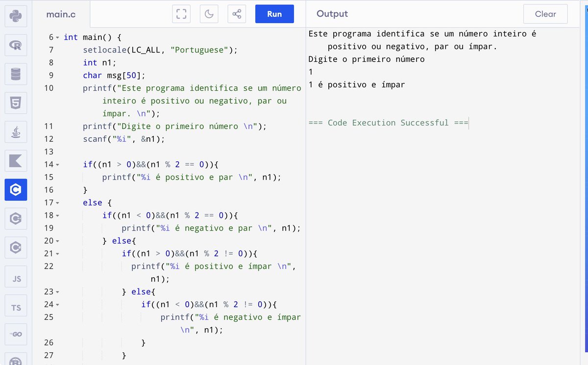Screen dimensions: 588x365
Task: Choose the Java compiler icon
Action: [16, 132]
